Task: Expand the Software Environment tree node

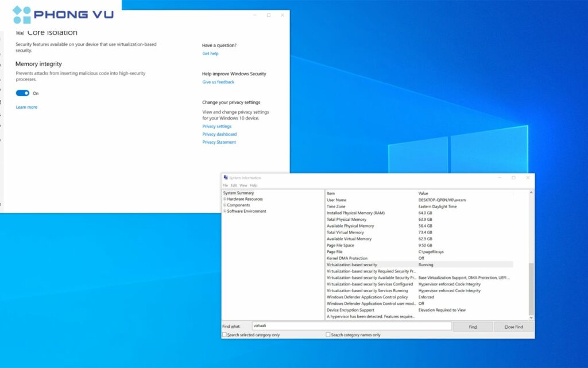Action: (x=225, y=211)
